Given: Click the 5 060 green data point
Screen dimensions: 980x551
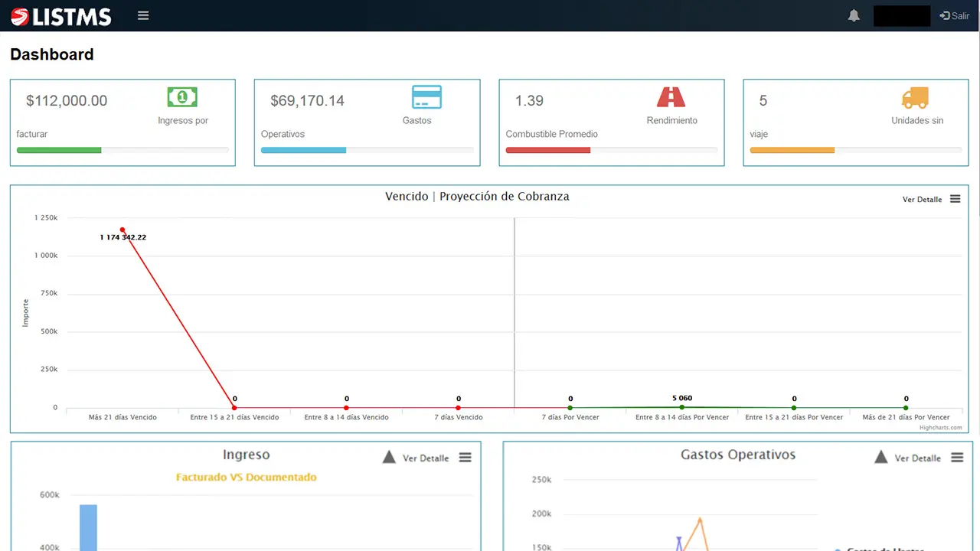Looking at the screenshot, I should (x=682, y=407).
